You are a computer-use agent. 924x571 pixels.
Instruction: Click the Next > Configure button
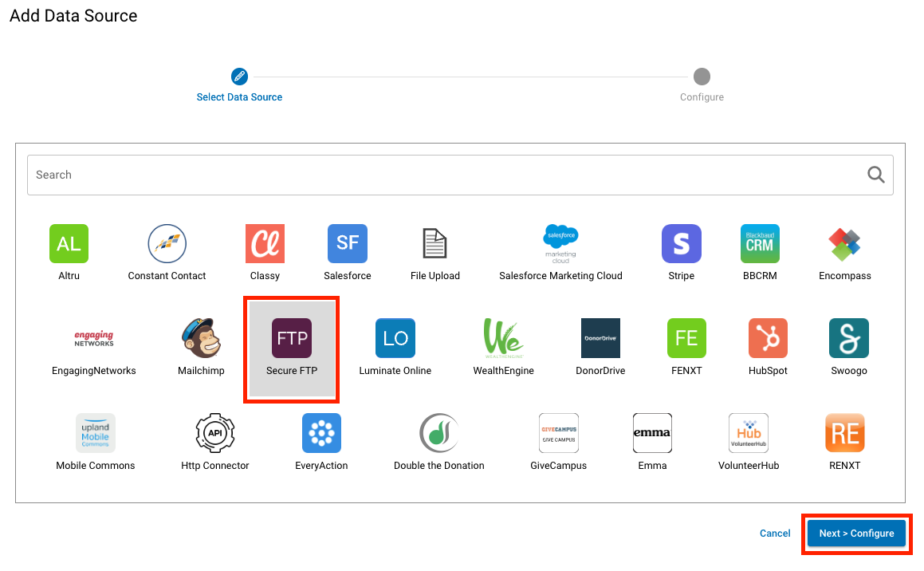pyautogui.click(x=856, y=533)
